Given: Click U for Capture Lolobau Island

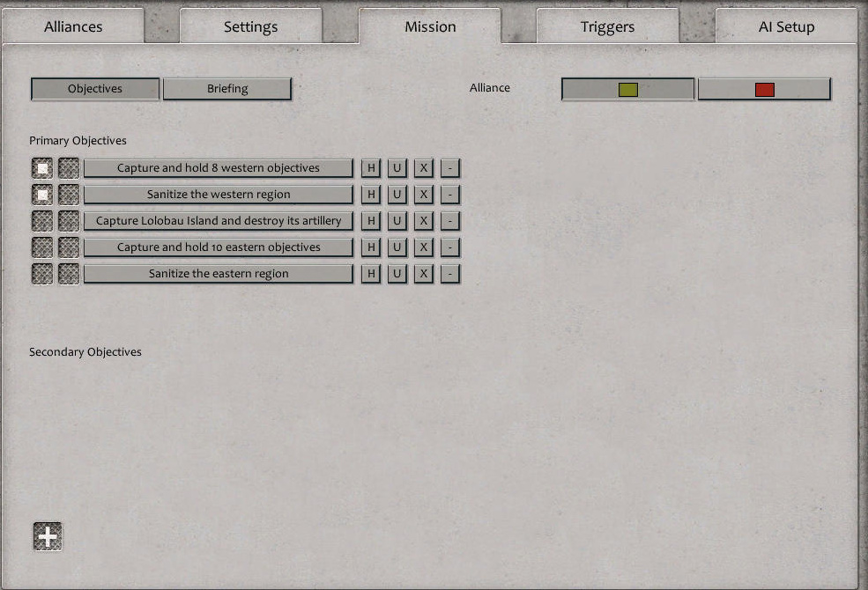Looking at the screenshot, I should (x=397, y=221).
